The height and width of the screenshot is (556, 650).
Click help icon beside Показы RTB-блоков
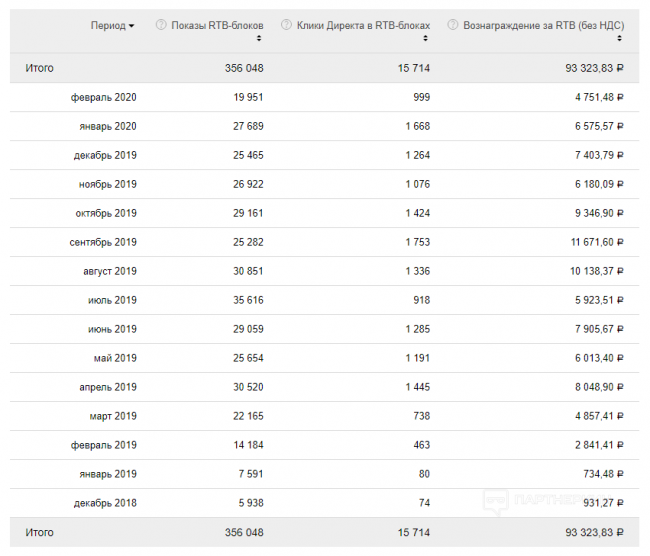[x=161, y=24]
